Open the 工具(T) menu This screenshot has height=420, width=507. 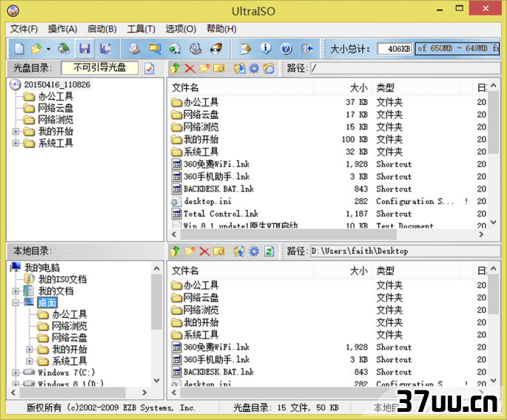click(x=141, y=29)
